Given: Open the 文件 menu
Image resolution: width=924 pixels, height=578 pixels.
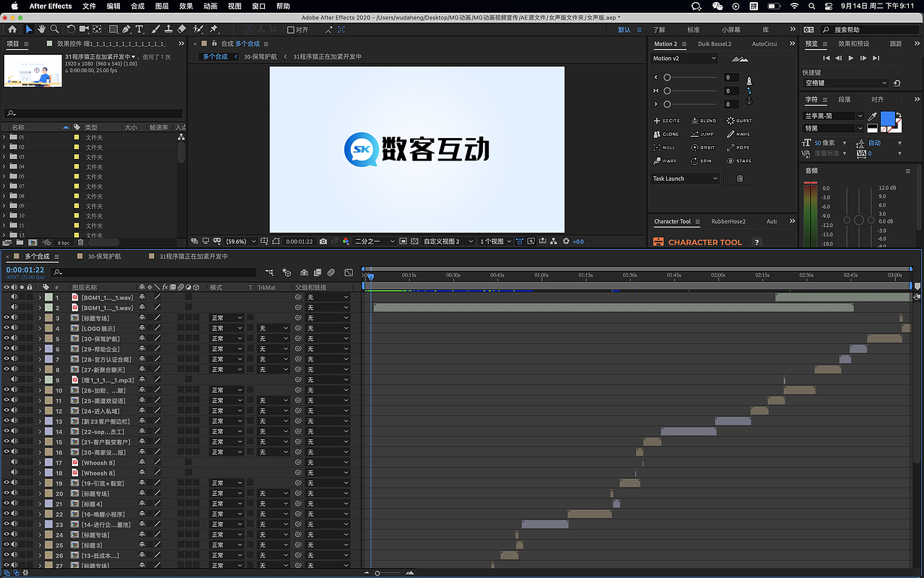Looking at the screenshot, I should [x=89, y=6].
